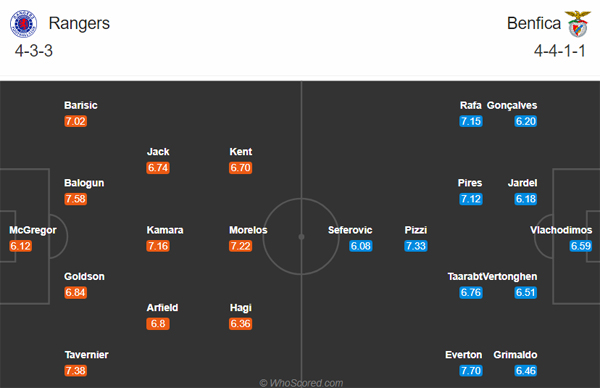Click Vlachodimos's 6.59 rating badge
The height and width of the screenshot is (388, 600).
580,246
